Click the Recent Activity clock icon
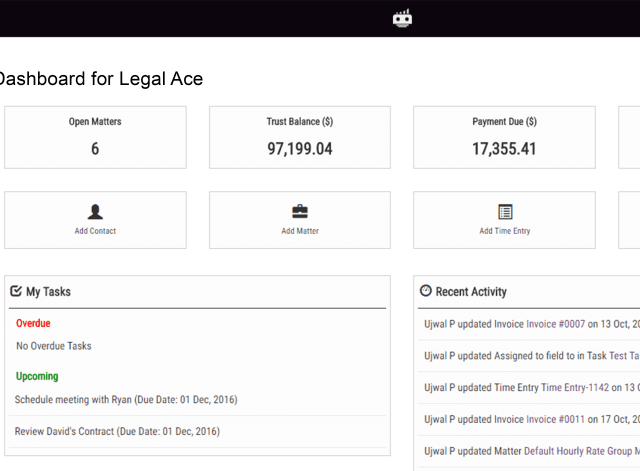Screen dimensions: 640x471 pos(426,291)
